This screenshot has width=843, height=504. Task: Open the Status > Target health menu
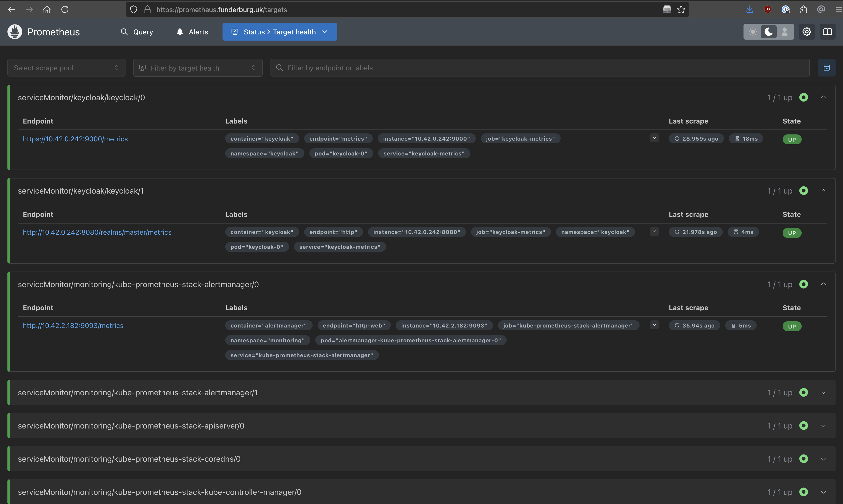pos(279,32)
